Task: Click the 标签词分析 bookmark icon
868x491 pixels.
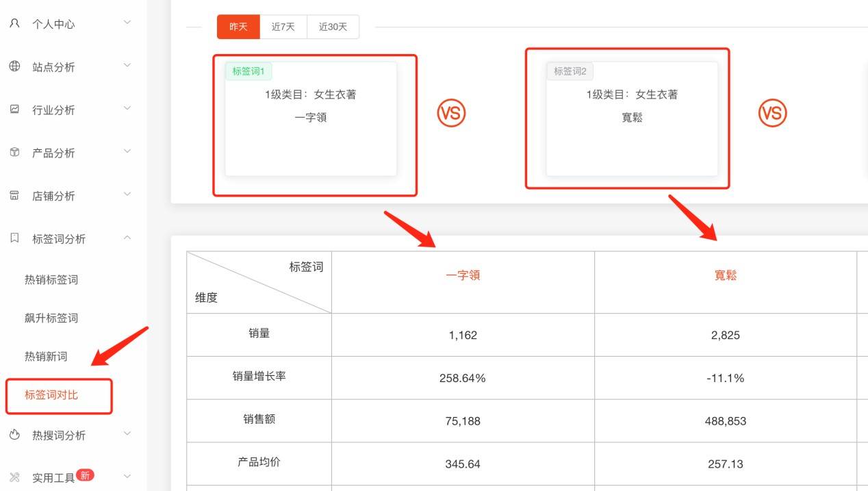Action: tap(14, 238)
